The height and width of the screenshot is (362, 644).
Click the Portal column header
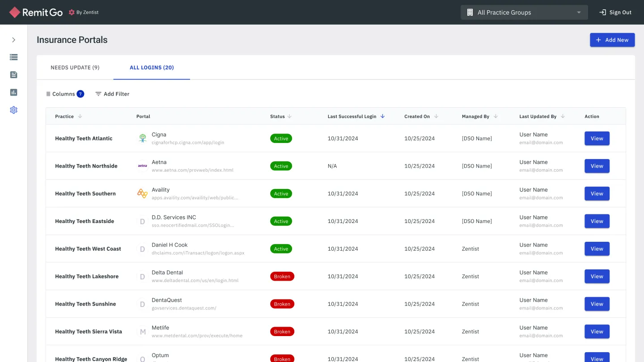click(x=143, y=116)
